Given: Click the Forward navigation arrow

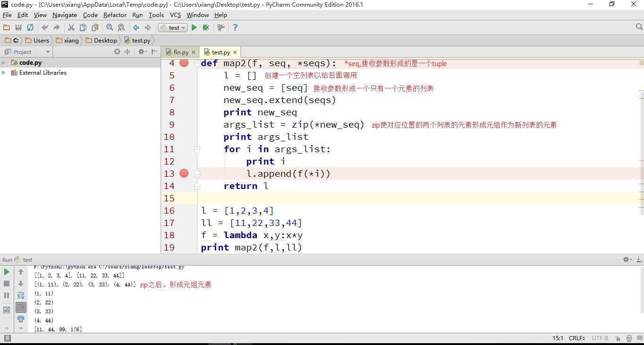Looking at the screenshot, I should click(x=148, y=28).
